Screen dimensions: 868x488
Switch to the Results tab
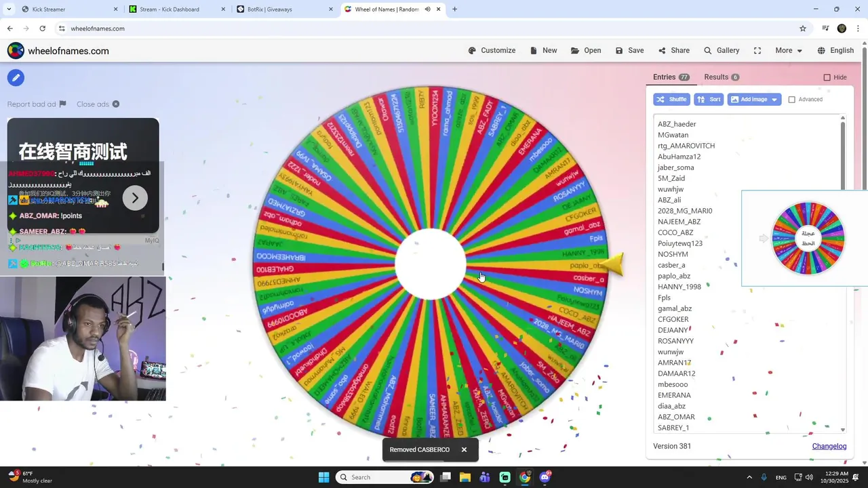point(722,77)
